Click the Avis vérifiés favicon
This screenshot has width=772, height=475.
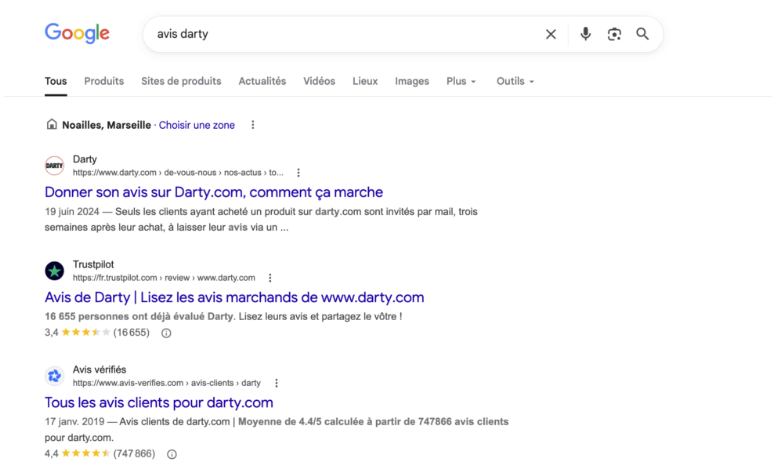tap(54, 376)
